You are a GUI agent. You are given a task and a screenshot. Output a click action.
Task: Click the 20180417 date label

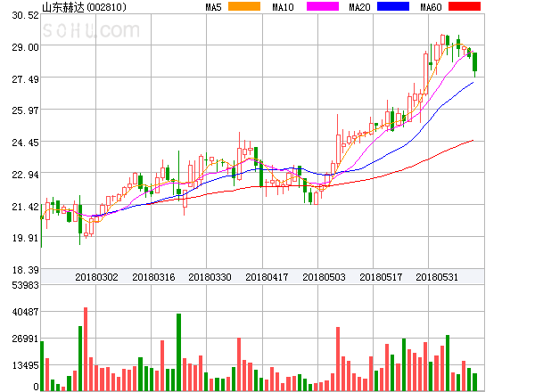267,277
